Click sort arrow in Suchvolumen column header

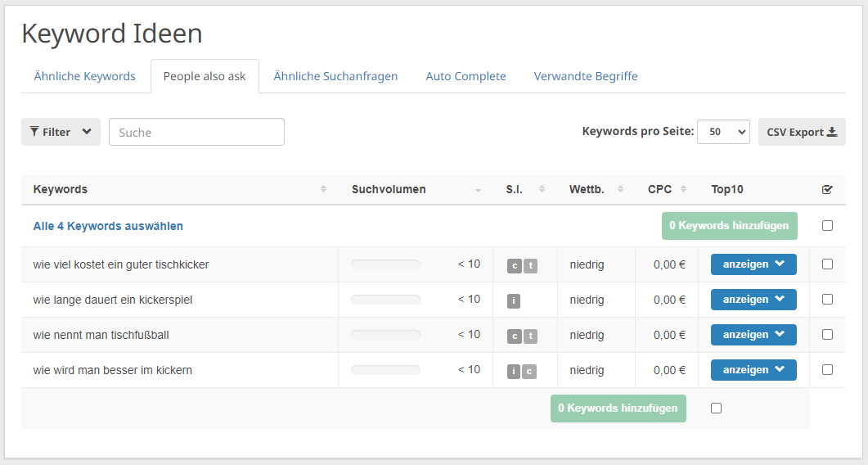(478, 189)
